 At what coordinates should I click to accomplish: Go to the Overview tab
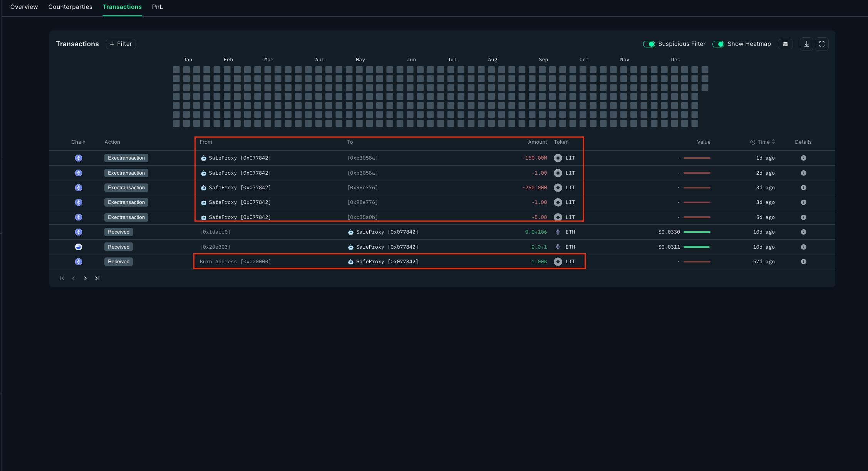coord(24,7)
